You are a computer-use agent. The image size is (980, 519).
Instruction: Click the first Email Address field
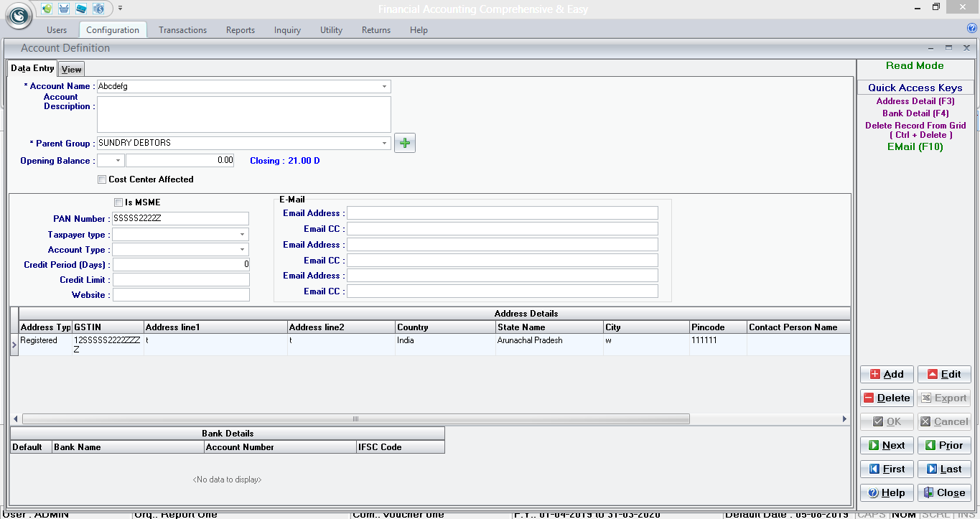(503, 213)
